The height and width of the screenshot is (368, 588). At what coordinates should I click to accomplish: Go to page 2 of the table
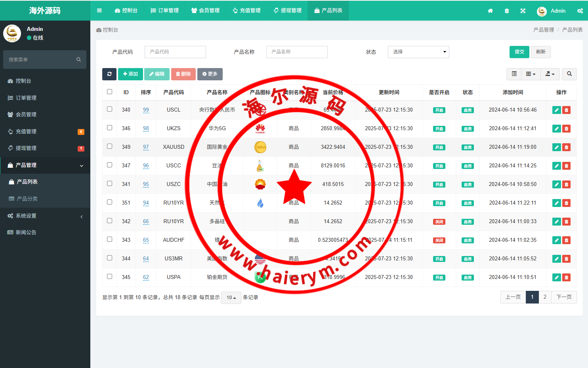point(545,297)
